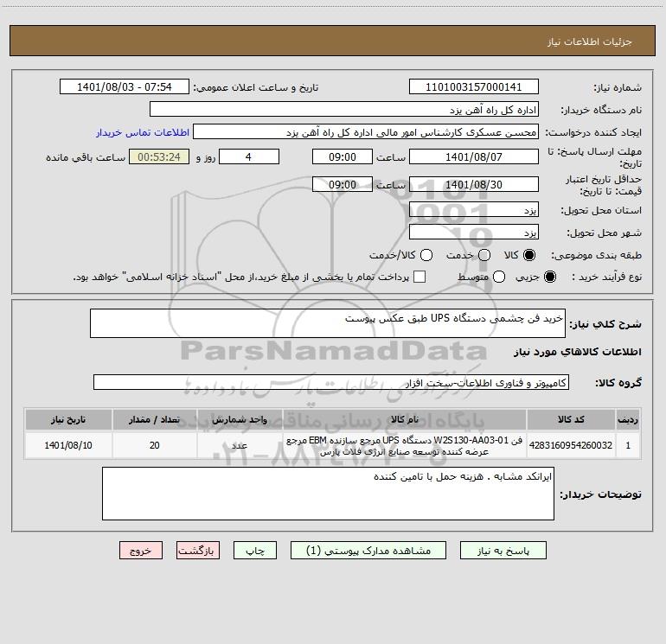The image size is (666, 644).
Task: Click the buyer name field اداره کل راه آهن یزد
Action: (x=344, y=109)
